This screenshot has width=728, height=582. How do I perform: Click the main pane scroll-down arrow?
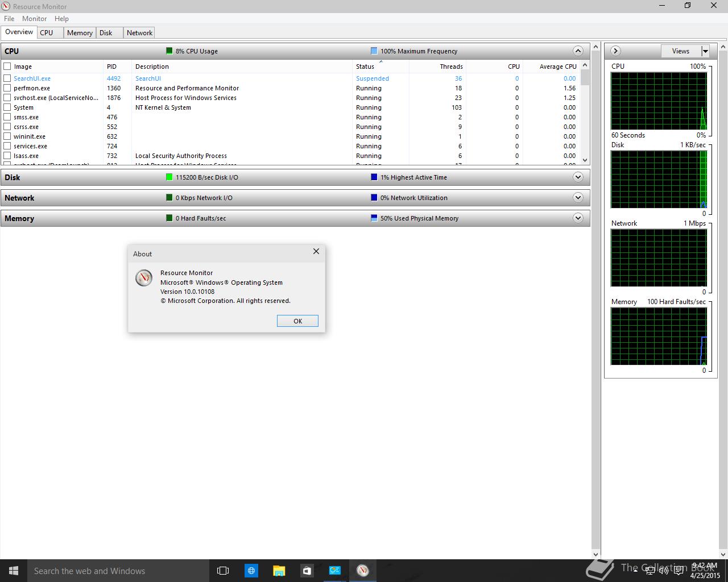click(595, 554)
